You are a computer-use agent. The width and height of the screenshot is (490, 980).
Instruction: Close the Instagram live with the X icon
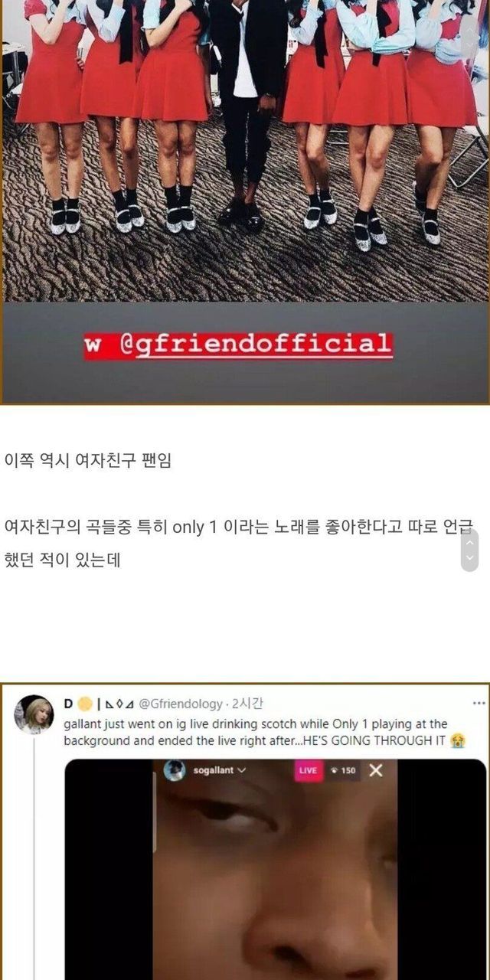pyautogui.click(x=375, y=770)
